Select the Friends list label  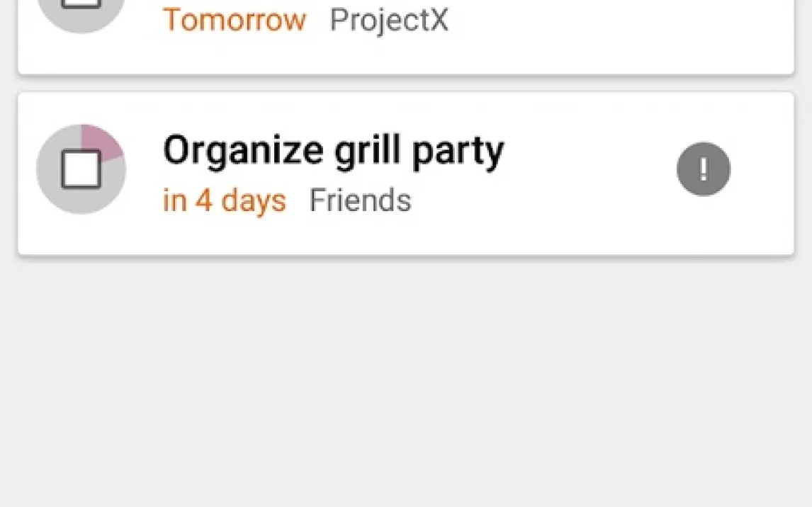[360, 200]
